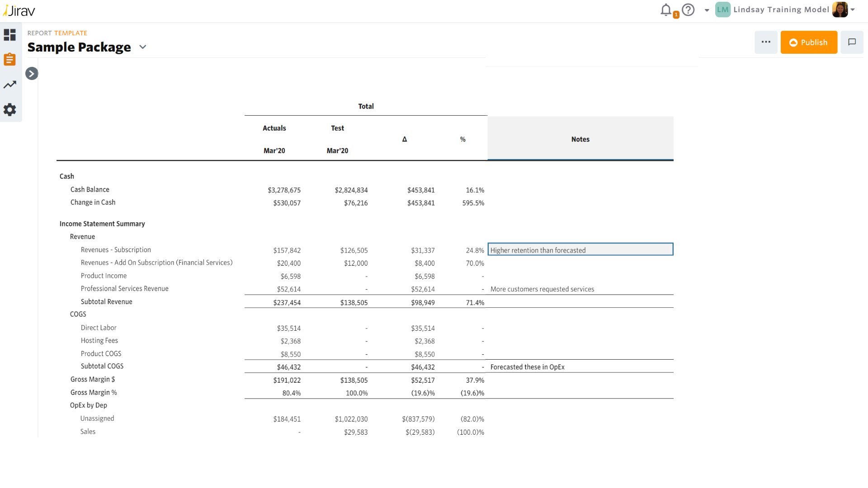Open the reports clipboard icon in sidebar

10,59
